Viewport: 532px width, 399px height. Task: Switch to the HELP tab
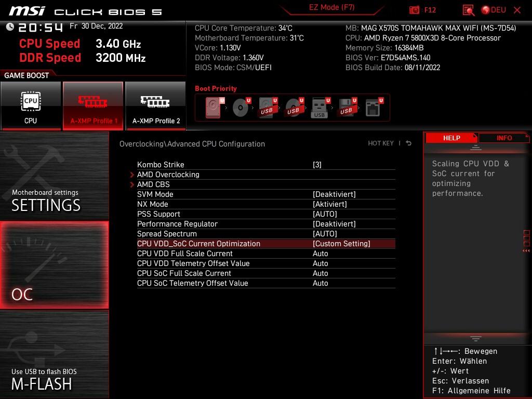point(451,138)
